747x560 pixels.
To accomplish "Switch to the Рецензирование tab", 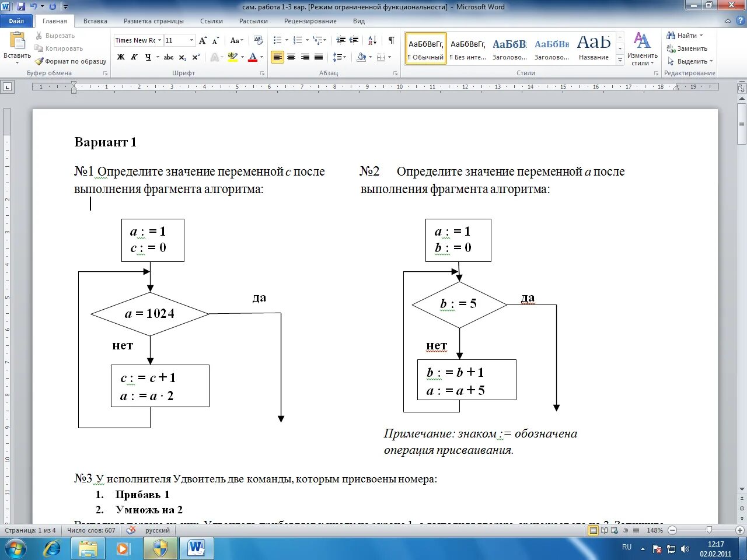I will (x=310, y=21).
